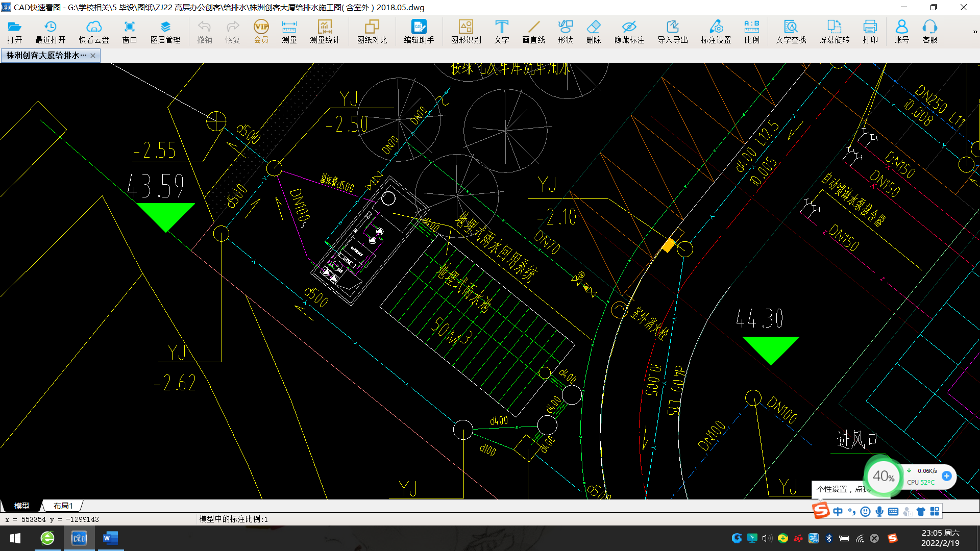Screen dimensions: 980x551
Task: Click the Sogou input method S logo
Action: pyautogui.click(x=821, y=510)
